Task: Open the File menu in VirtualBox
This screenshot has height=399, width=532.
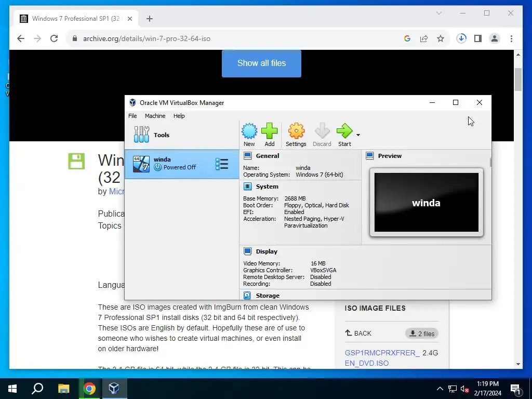Action: 132,116
